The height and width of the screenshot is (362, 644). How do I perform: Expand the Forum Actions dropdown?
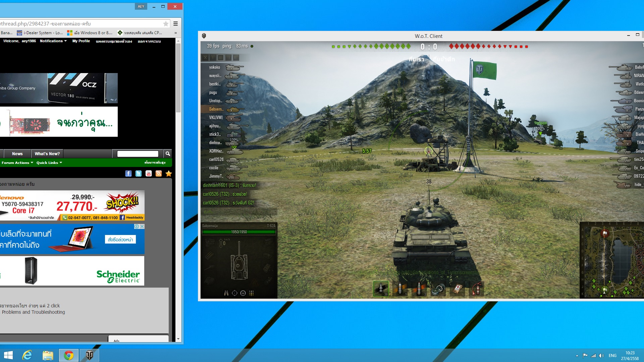[x=17, y=163]
